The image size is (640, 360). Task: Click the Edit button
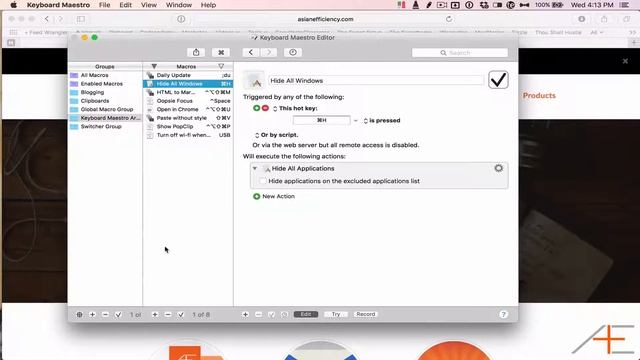306,314
